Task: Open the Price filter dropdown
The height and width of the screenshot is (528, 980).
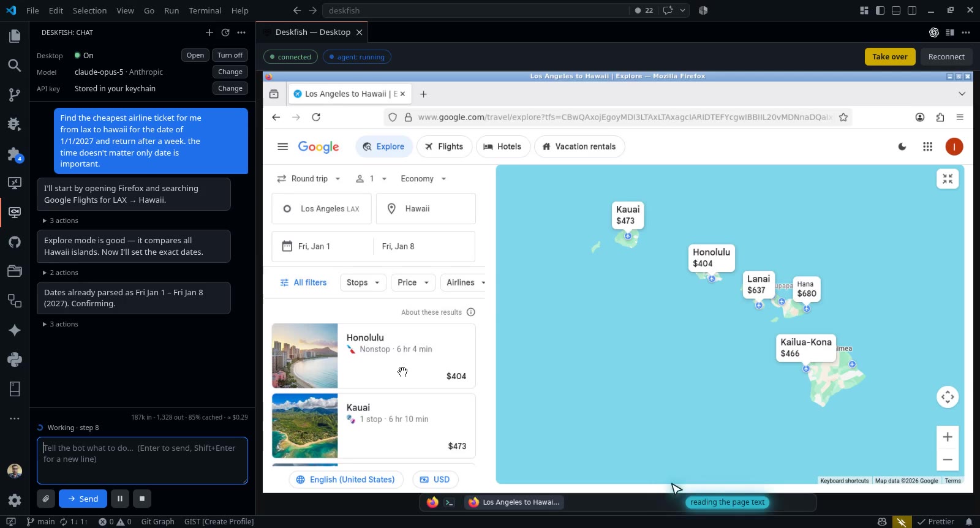Action: (x=413, y=282)
